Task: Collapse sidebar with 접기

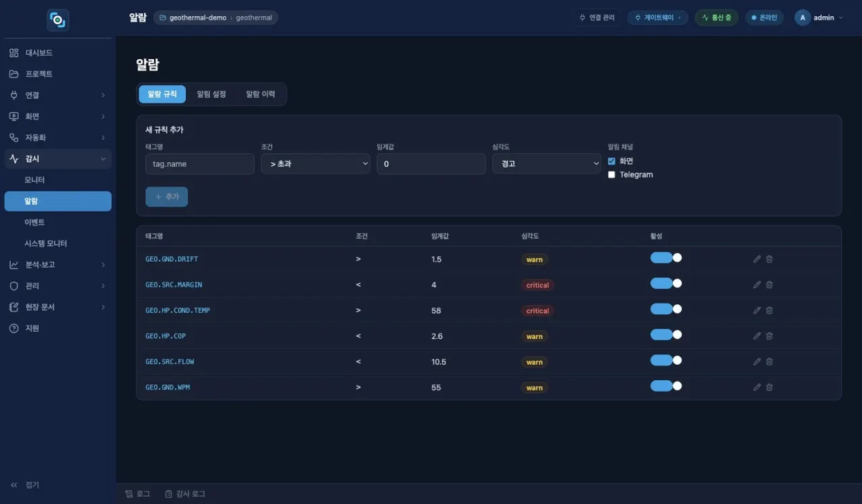Action: [x=26, y=484]
